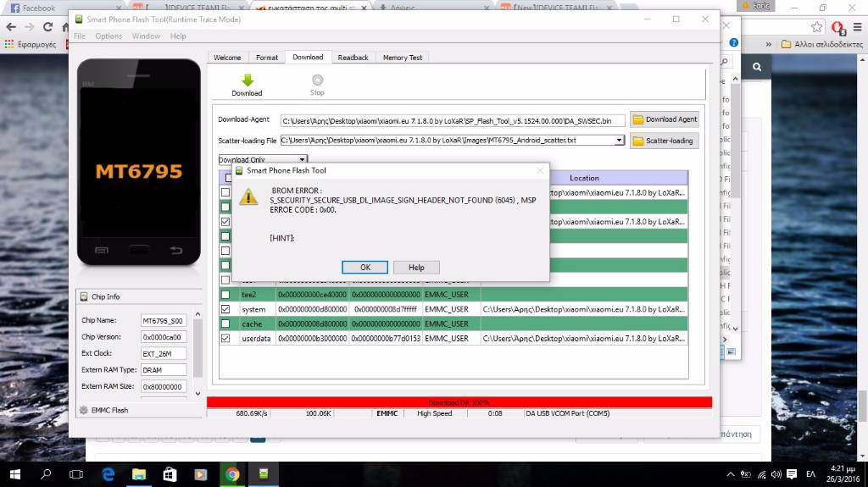Image resolution: width=868 pixels, height=487 pixels.
Task: Switch to the Facebook browser tab
Action: pyautogui.click(x=64, y=8)
